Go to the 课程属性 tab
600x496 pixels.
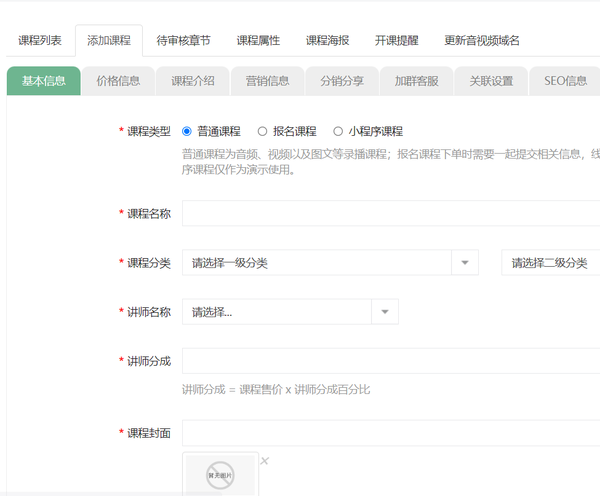(x=258, y=41)
